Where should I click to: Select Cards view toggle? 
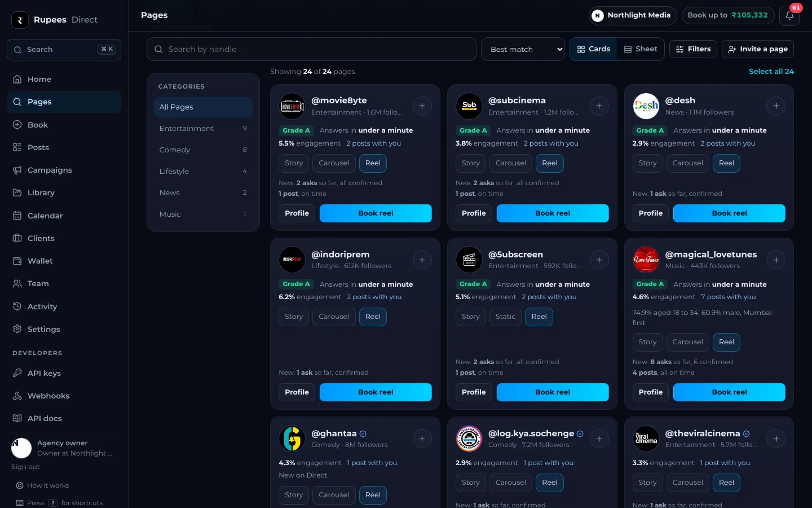click(594, 49)
